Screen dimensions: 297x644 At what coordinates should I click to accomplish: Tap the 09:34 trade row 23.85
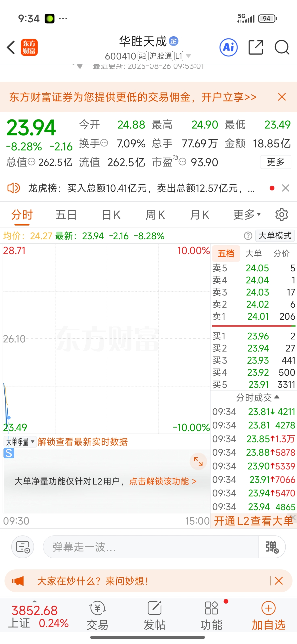click(x=254, y=439)
